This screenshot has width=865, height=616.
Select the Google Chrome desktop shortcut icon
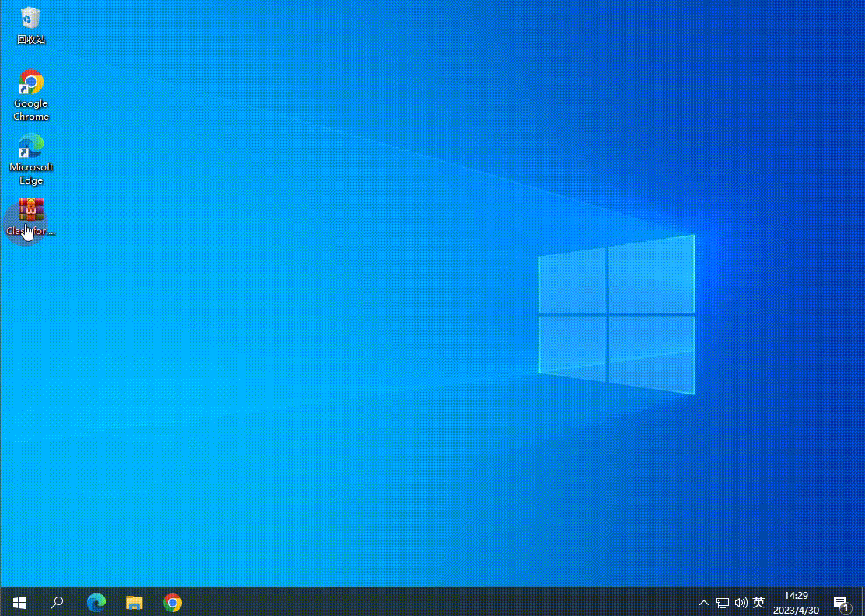pos(31,82)
